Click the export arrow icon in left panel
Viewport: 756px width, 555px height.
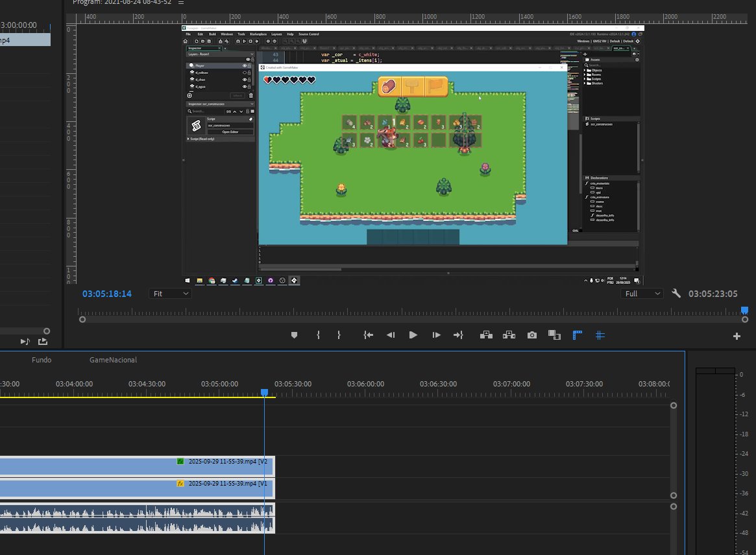pyautogui.click(x=43, y=342)
